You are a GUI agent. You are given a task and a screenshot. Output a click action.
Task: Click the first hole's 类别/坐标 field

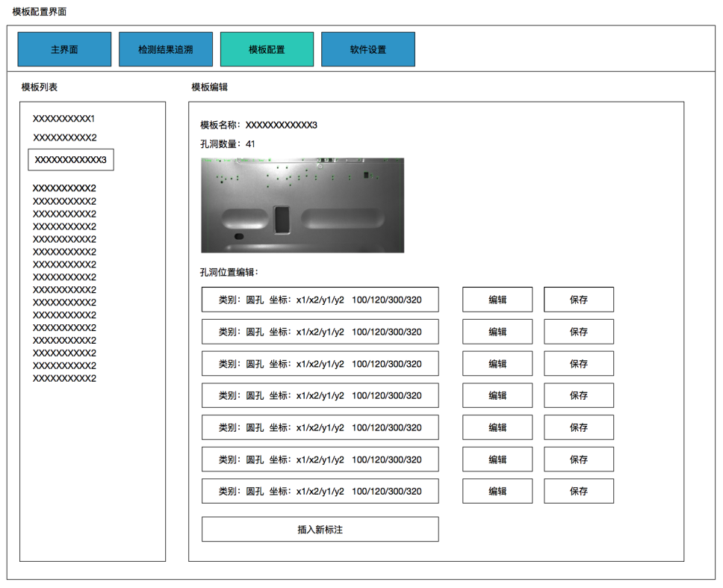tap(320, 300)
